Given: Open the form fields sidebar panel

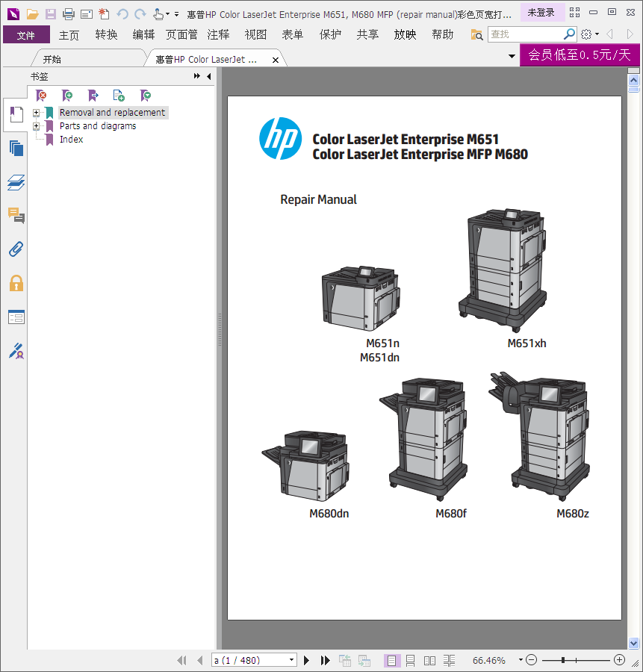Looking at the screenshot, I should click(x=16, y=317).
